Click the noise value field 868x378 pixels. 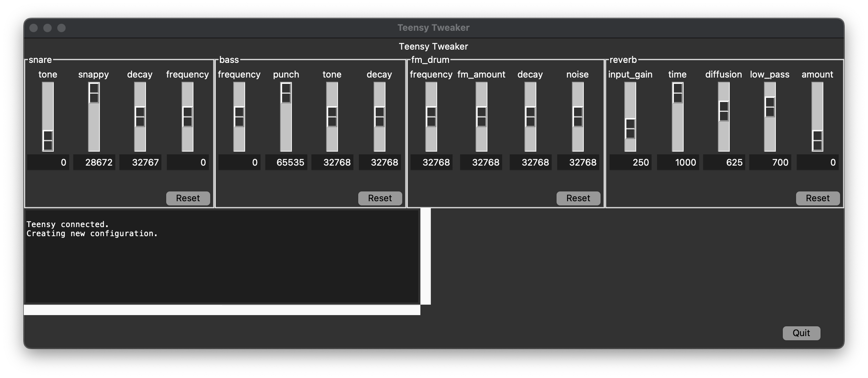coord(578,162)
